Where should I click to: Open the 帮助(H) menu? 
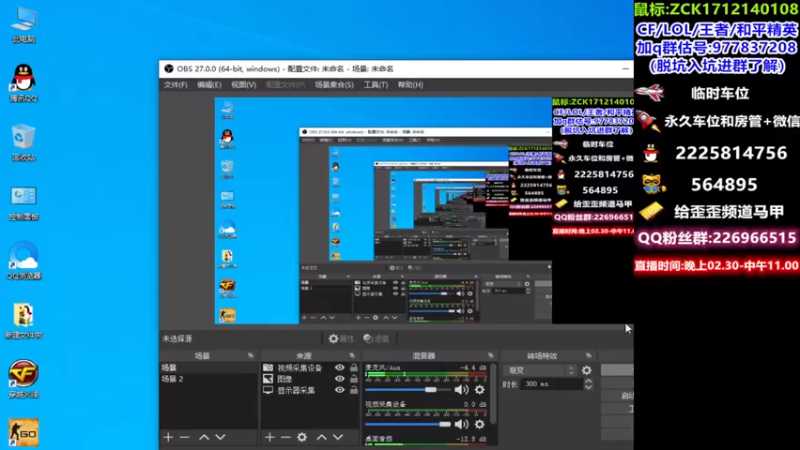point(410,85)
